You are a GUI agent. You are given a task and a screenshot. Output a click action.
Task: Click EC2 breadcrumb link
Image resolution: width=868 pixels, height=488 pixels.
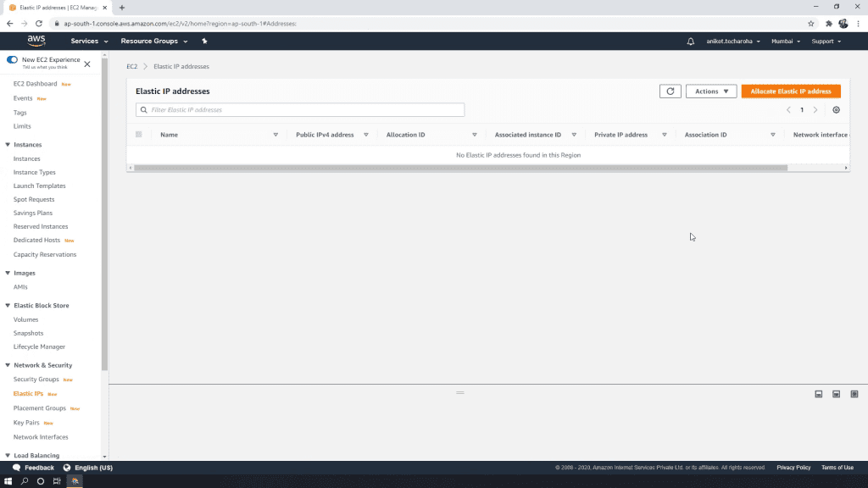[x=131, y=66]
